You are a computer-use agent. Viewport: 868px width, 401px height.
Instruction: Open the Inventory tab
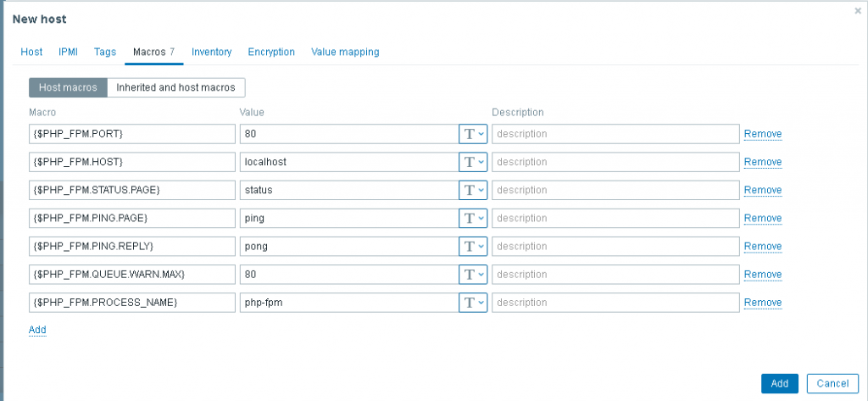(211, 52)
